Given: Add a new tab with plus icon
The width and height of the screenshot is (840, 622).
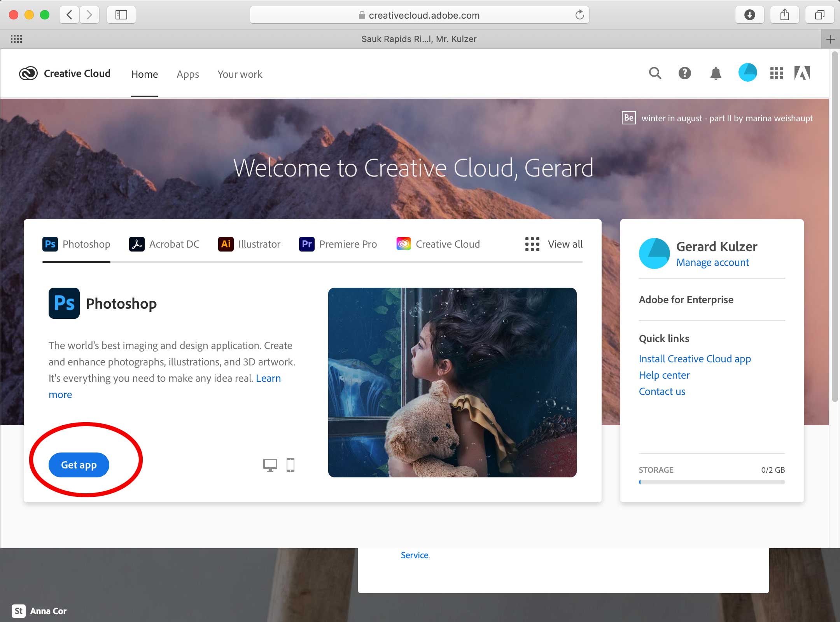Looking at the screenshot, I should pos(830,39).
